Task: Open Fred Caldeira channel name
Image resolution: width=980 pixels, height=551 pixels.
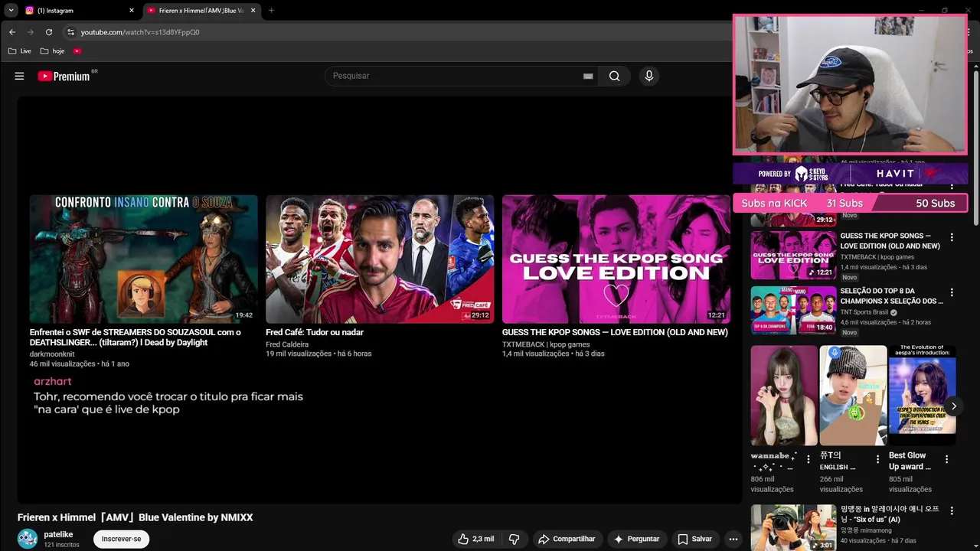Action: point(287,344)
